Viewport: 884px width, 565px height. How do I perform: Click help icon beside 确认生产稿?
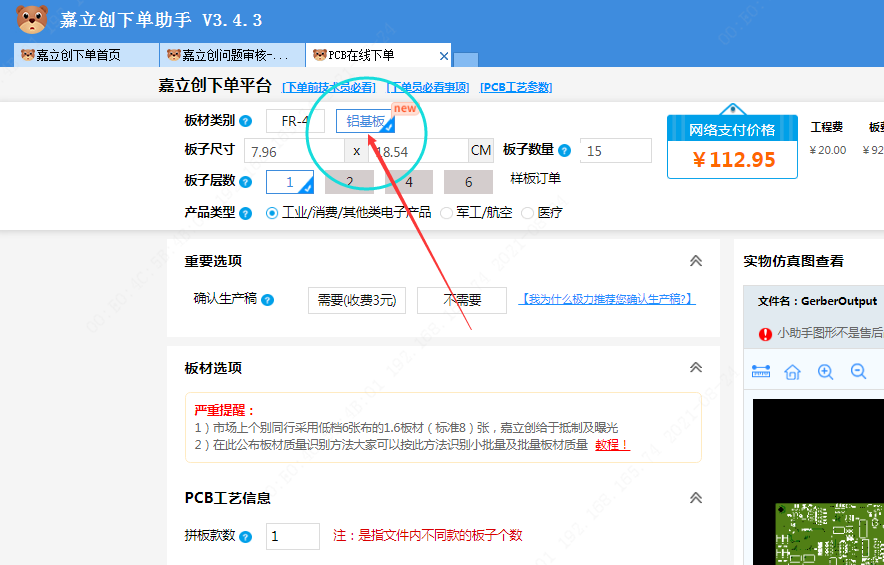[x=268, y=300]
